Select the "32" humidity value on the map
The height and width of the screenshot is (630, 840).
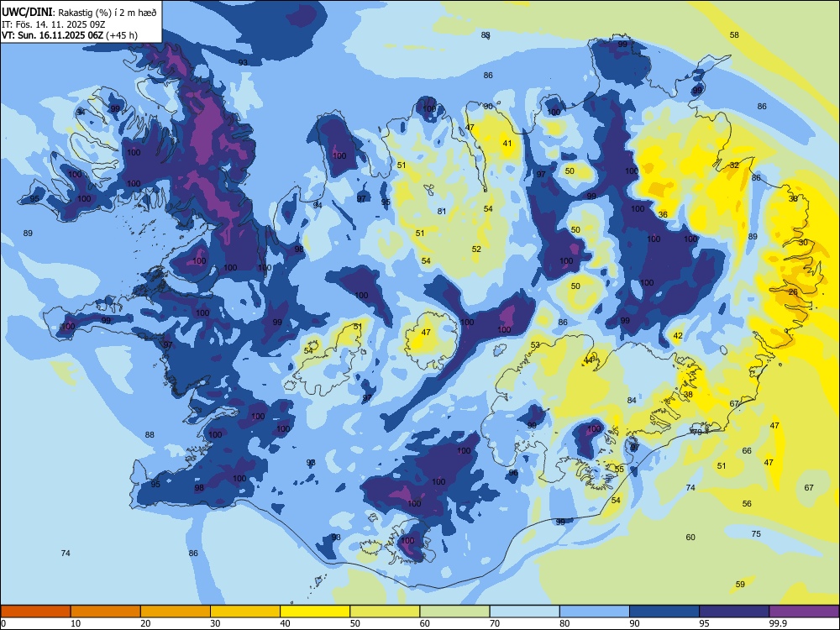[734, 165]
